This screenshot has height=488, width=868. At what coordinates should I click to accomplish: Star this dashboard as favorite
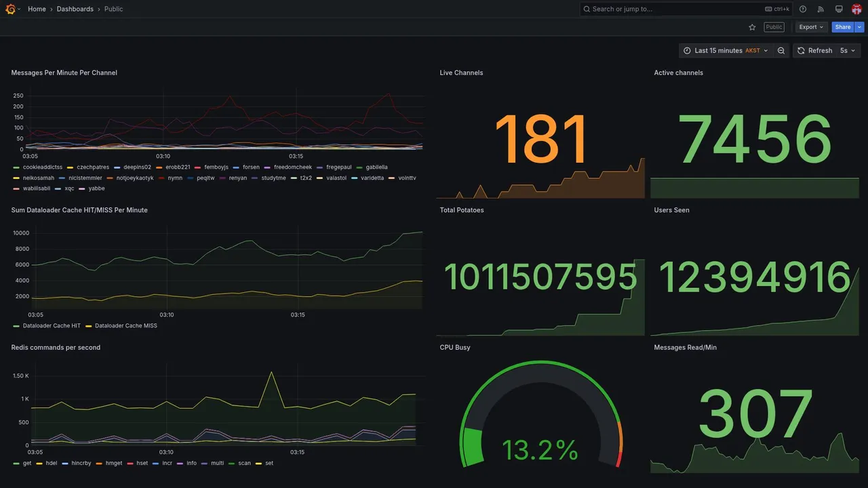point(752,27)
